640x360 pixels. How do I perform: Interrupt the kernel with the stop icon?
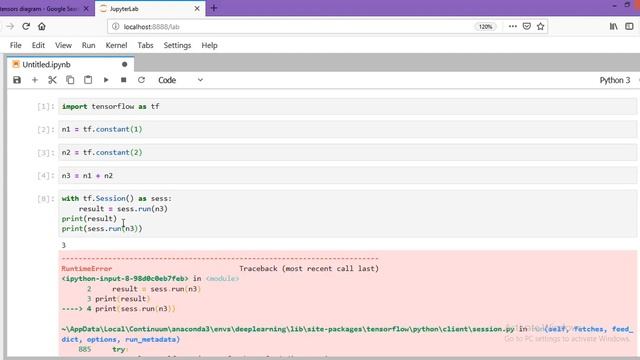pos(123,80)
